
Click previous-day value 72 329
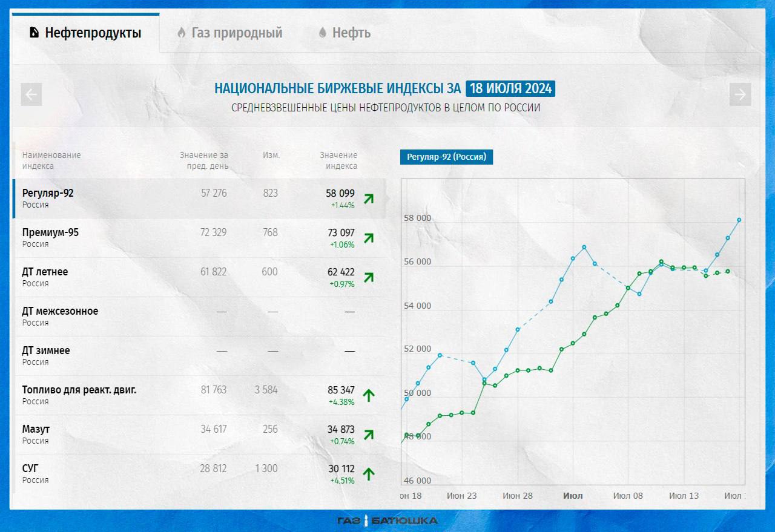[x=214, y=232]
